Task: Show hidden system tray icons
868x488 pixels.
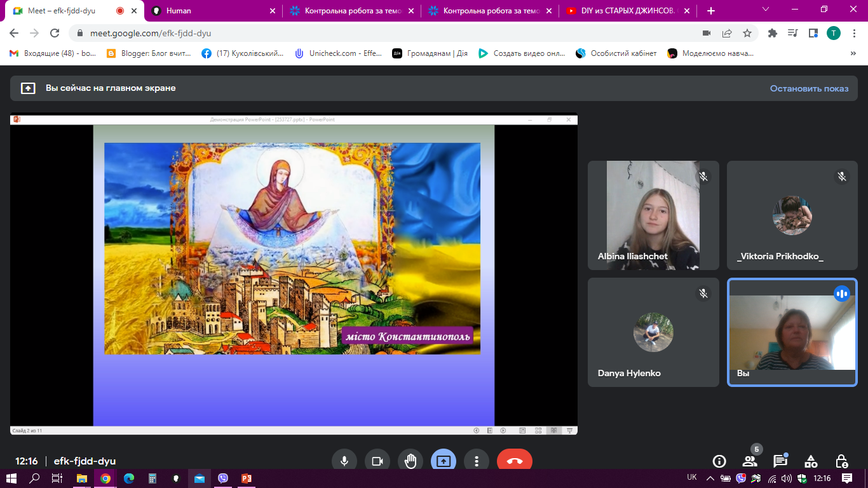Action: (x=710, y=478)
